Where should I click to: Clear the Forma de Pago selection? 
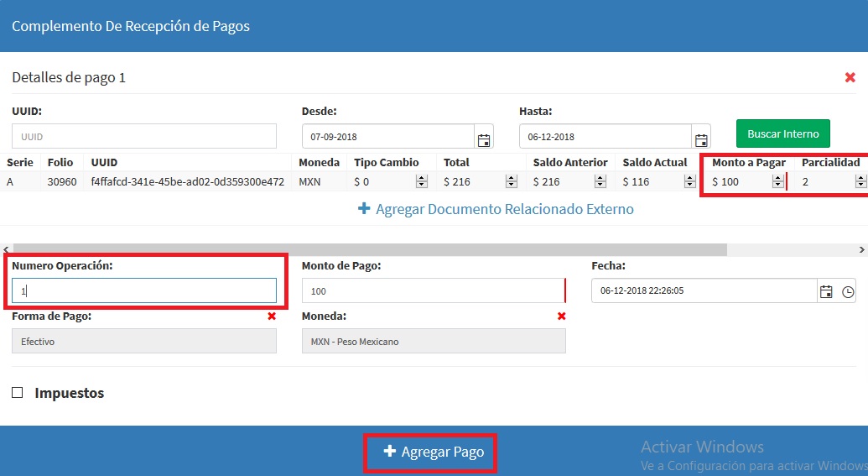(271, 316)
